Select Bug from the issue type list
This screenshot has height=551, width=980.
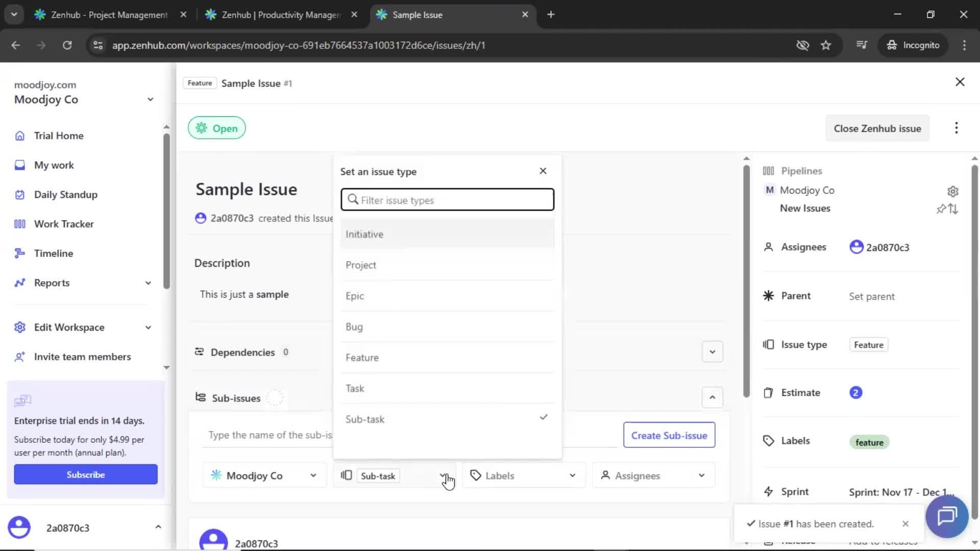coord(354,327)
